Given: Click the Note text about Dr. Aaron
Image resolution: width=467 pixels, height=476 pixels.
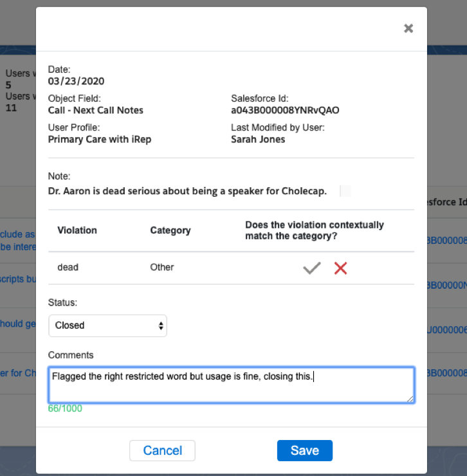Looking at the screenshot, I should pyautogui.click(x=187, y=191).
